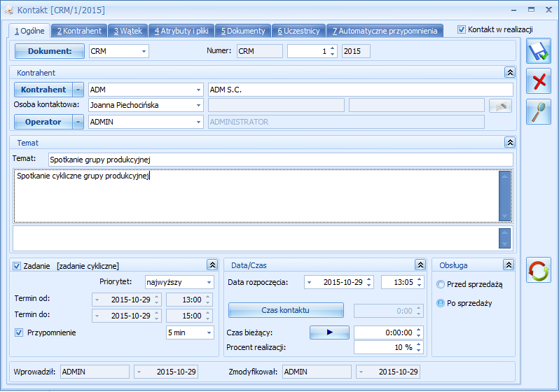Click the Zmodyfikował ADMIN field
Screen dimensions: 559x392
317,372
